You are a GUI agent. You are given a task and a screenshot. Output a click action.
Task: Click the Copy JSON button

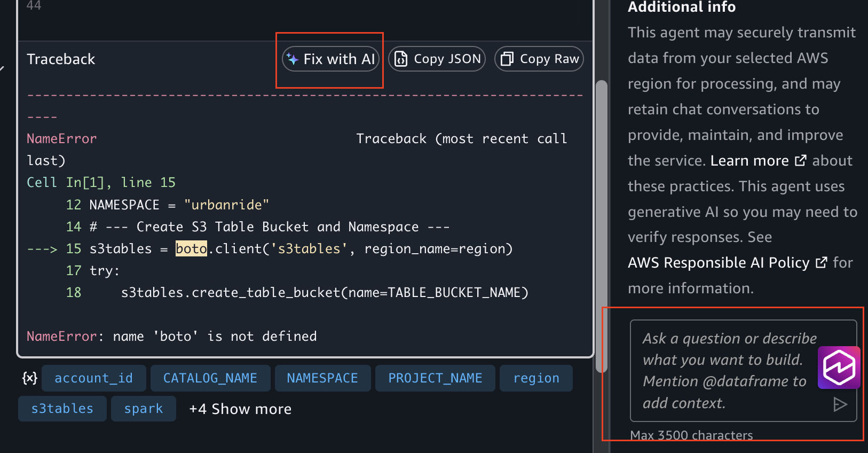tap(437, 59)
